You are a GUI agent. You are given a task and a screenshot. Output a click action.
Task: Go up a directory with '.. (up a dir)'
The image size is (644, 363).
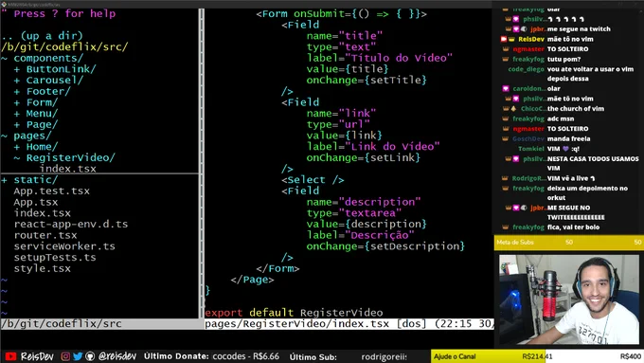click(43, 36)
